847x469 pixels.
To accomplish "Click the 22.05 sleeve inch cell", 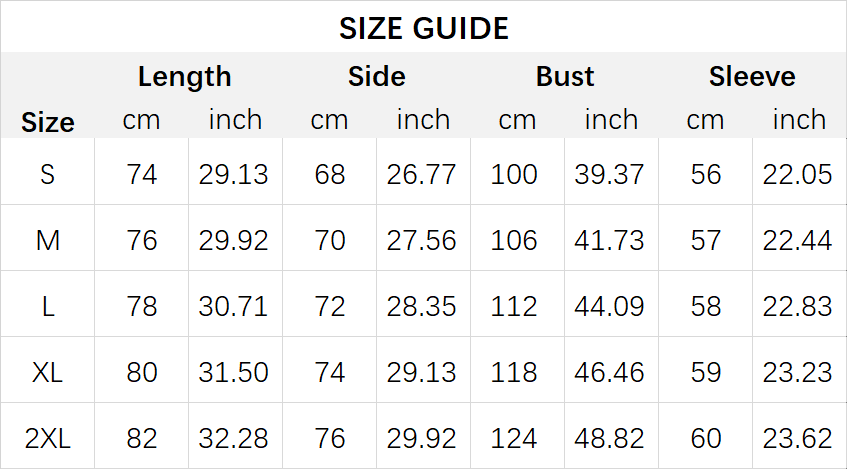I will coord(797,174).
